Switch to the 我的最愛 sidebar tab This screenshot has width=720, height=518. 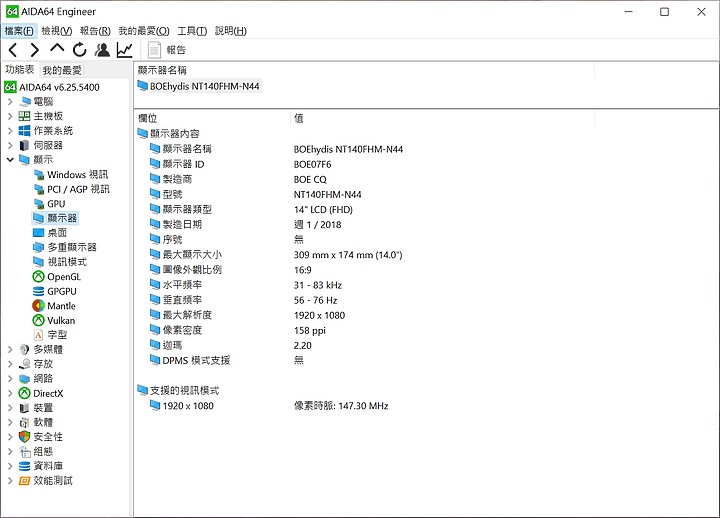click(x=62, y=70)
